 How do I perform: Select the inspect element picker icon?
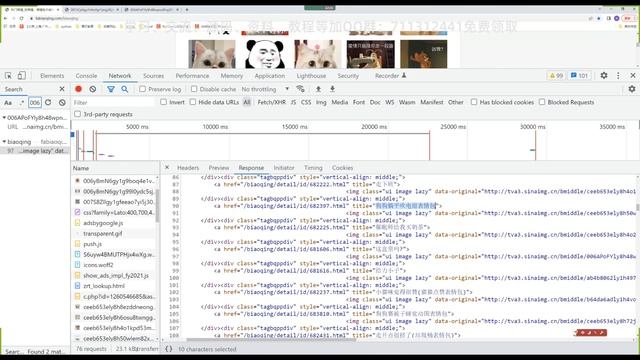[x=8, y=76]
